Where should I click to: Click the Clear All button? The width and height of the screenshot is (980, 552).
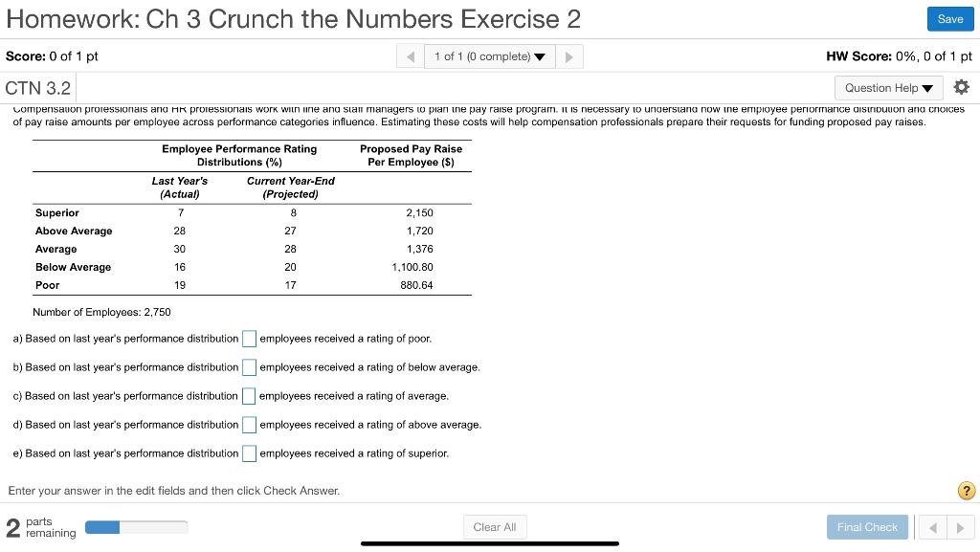[495, 526]
